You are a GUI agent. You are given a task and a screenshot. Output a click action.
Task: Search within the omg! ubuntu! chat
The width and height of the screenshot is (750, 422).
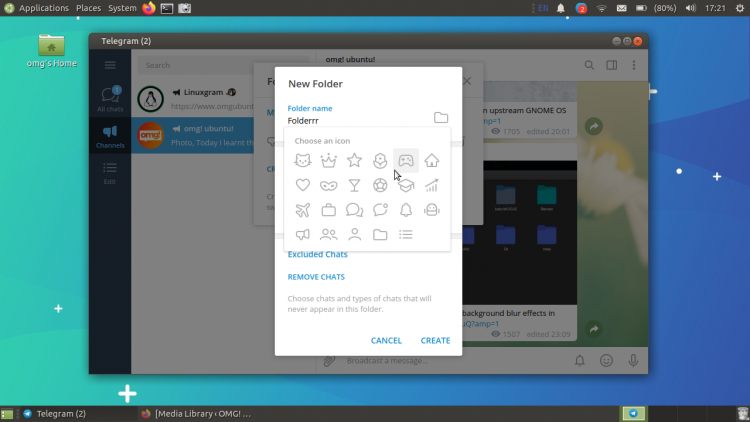(589, 65)
